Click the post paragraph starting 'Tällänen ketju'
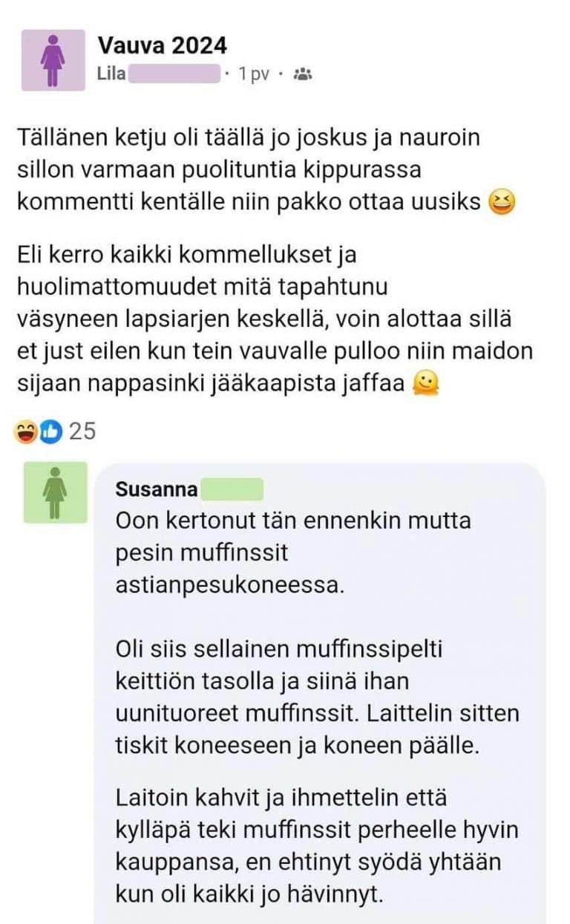 [x=258, y=169]
